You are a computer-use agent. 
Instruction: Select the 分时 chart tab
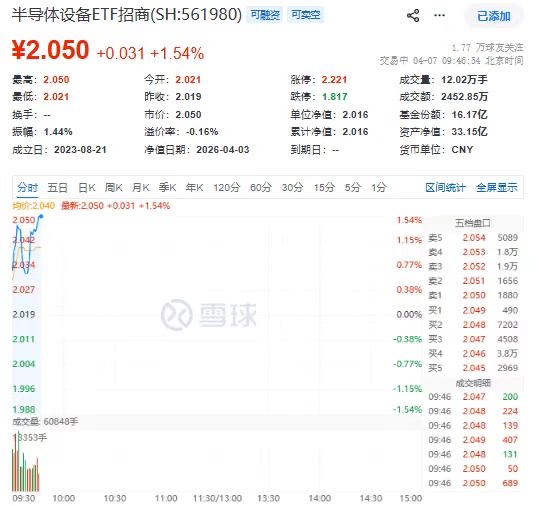(28, 188)
